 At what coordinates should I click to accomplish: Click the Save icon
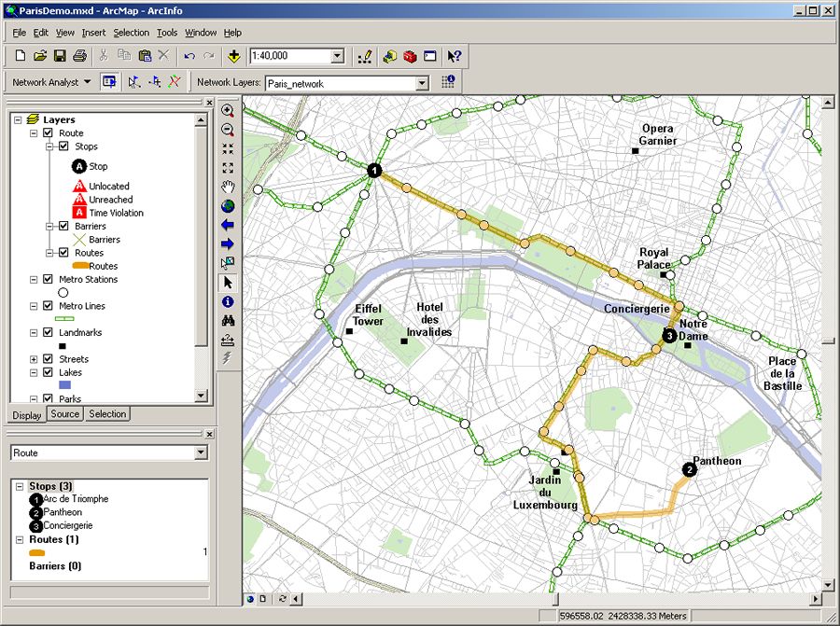click(60, 56)
